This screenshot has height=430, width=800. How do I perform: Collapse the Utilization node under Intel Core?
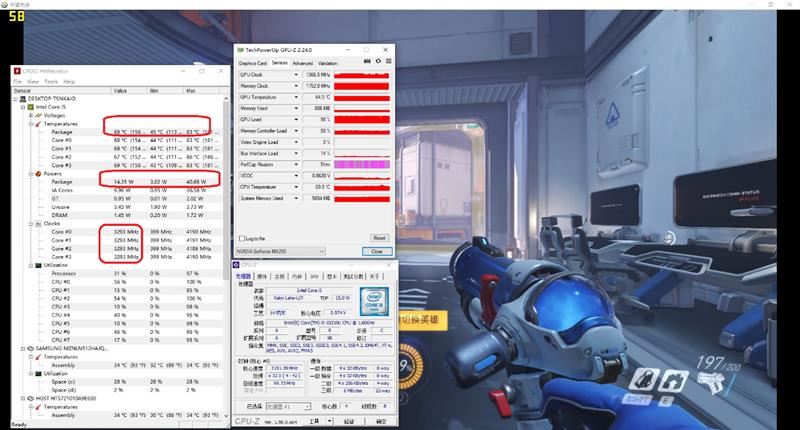click(31, 265)
